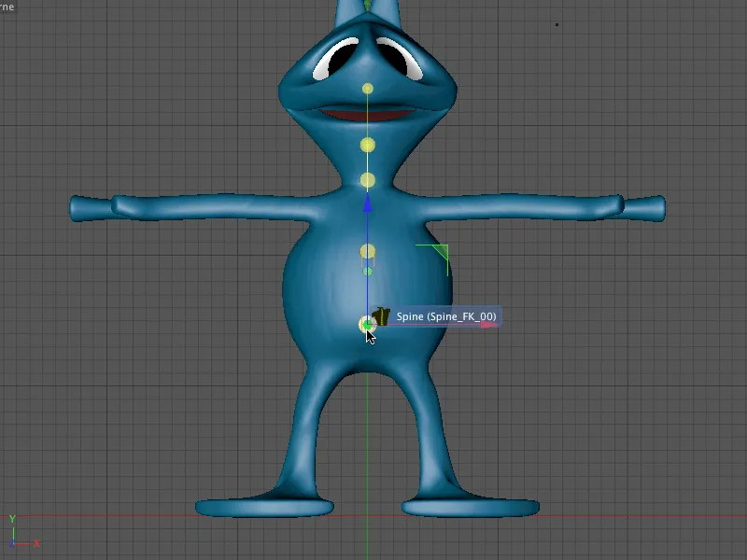
Task: Select the green Spine_FK_00 joint icon
Action: 368,325
